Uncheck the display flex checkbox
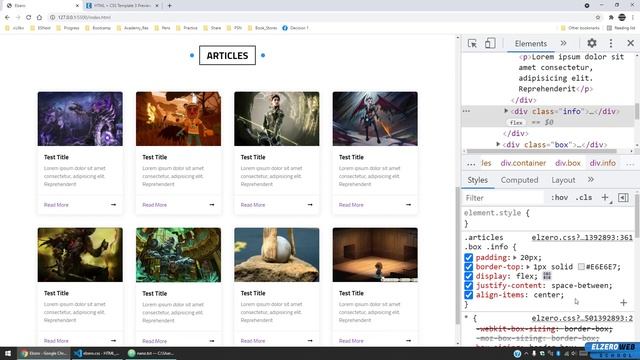 pos(468,276)
